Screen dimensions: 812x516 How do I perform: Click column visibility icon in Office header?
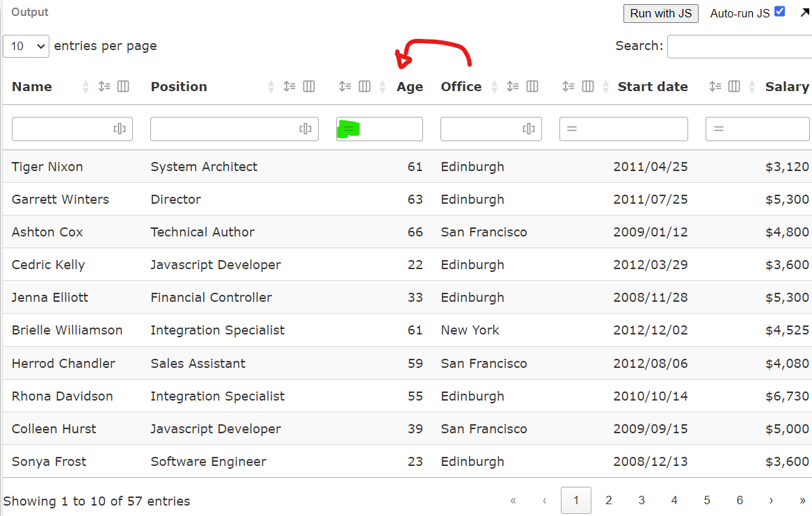(532, 87)
